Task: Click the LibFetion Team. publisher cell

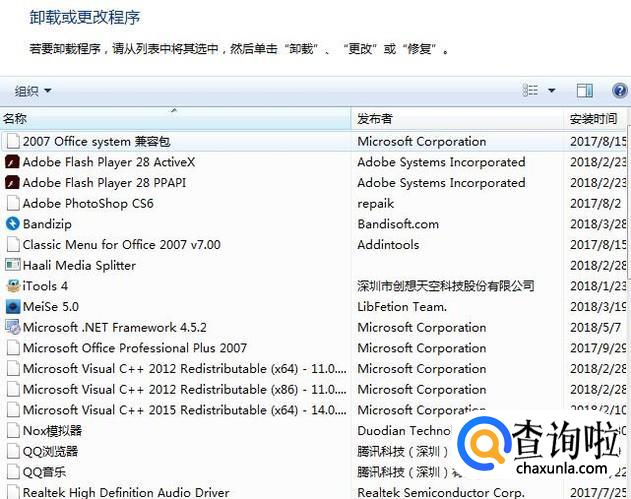Action: pos(402,307)
